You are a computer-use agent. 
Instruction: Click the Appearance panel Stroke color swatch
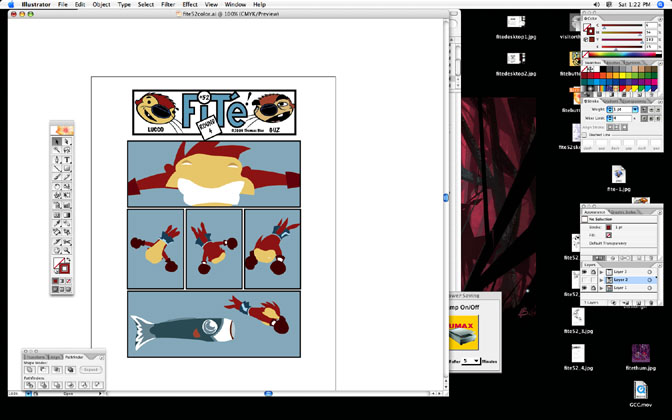[609, 228]
